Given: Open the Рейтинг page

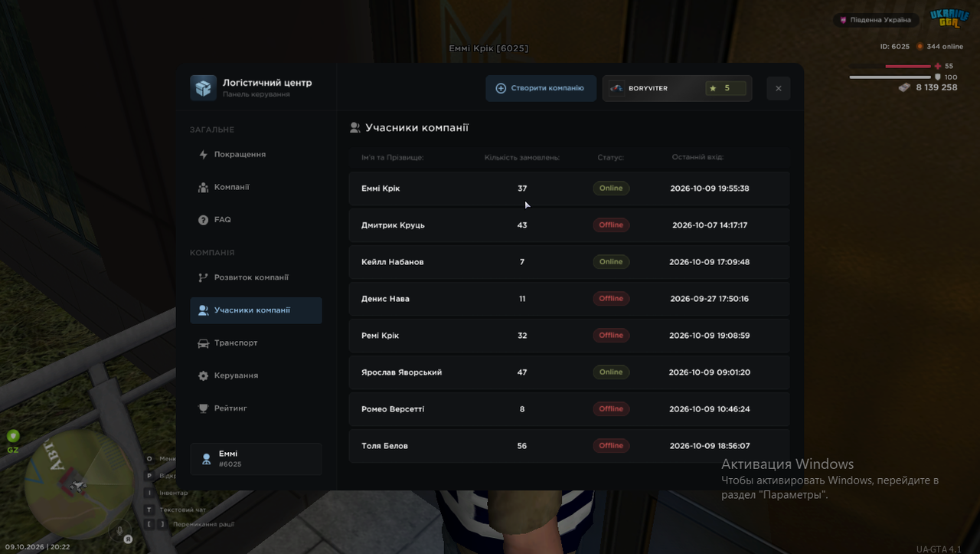Looking at the screenshot, I should (256, 408).
